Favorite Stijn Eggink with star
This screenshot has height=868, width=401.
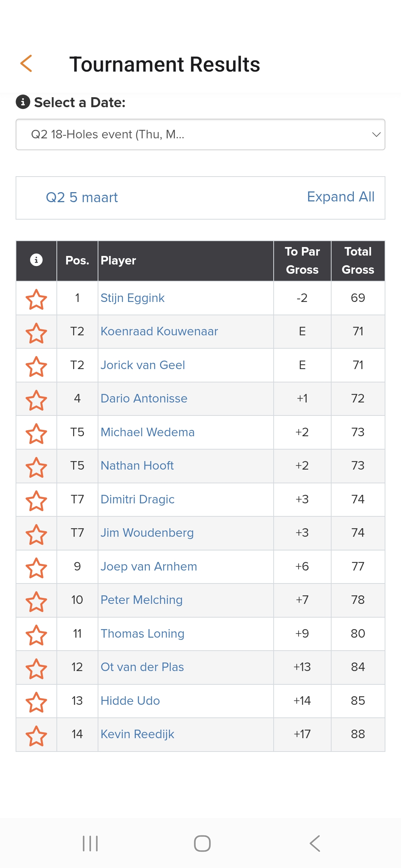[x=36, y=299]
